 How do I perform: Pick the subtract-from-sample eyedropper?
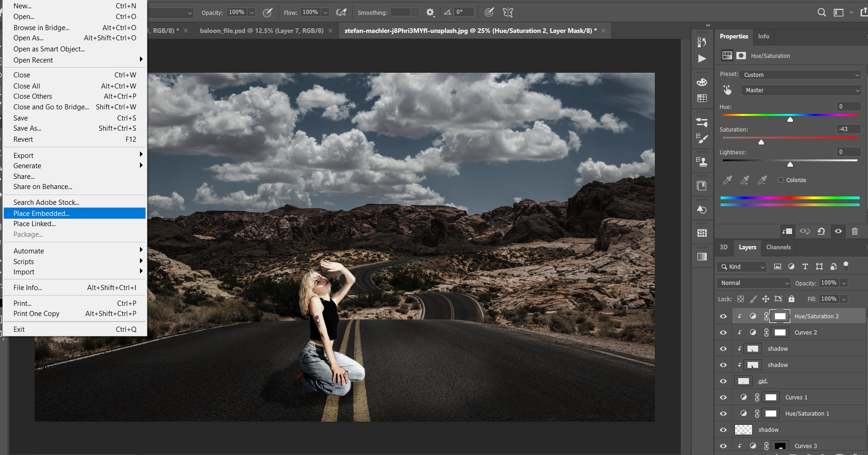tap(762, 180)
